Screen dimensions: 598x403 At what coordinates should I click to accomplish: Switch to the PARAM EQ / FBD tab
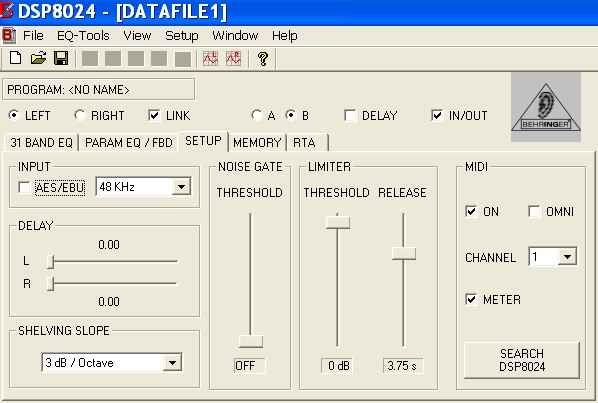(x=129, y=143)
